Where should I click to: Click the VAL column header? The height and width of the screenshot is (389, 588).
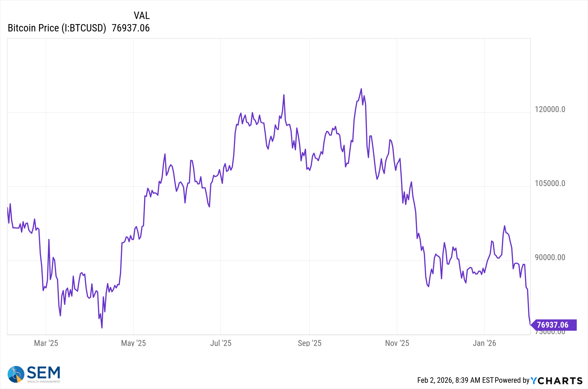pyautogui.click(x=141, y=16)
